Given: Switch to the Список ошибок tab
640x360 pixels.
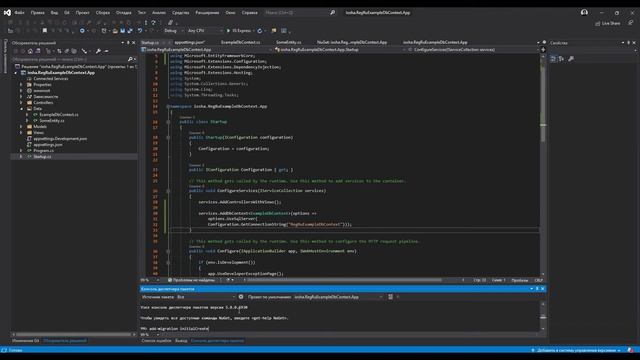Looking at the screenshot, I should (x=156, y=340).
